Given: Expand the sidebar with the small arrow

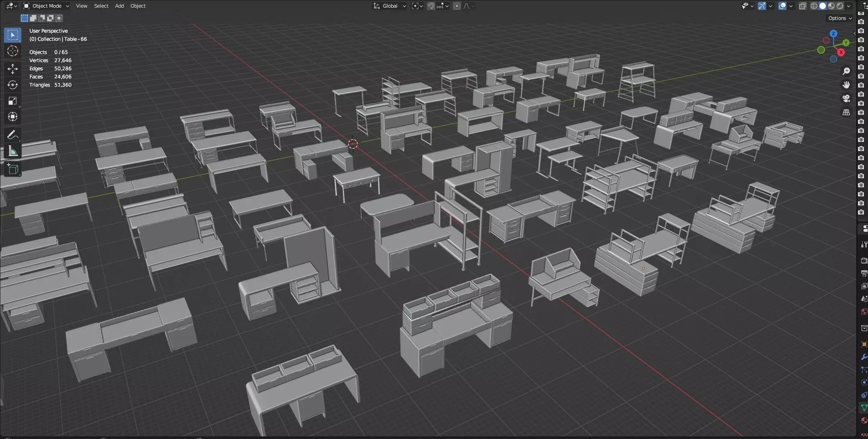Looking at the screenshot, I should [x=854, y=33].
